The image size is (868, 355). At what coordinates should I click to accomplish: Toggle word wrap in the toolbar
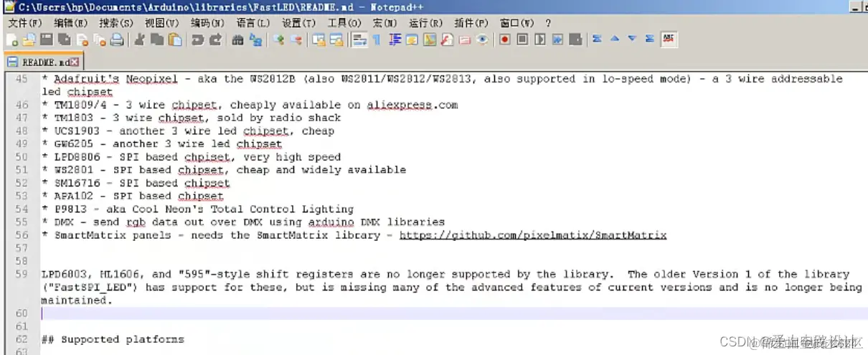point(359,39)
